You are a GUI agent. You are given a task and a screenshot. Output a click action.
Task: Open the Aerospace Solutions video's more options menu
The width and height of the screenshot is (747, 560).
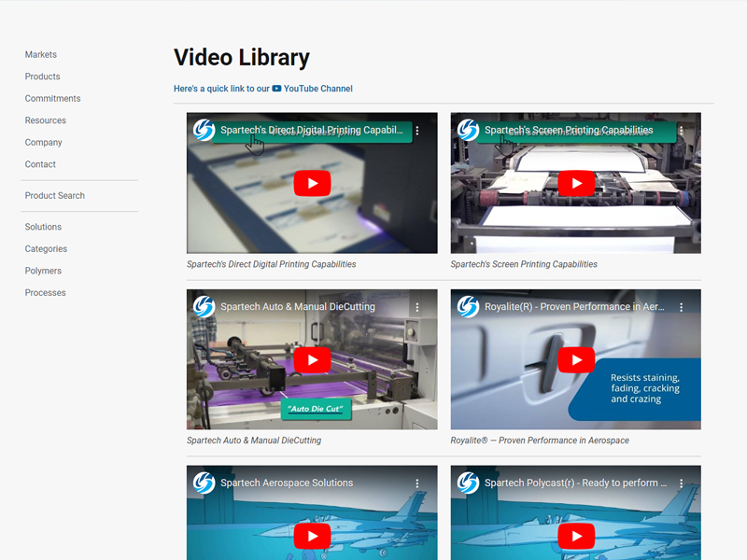coord(417,483)
